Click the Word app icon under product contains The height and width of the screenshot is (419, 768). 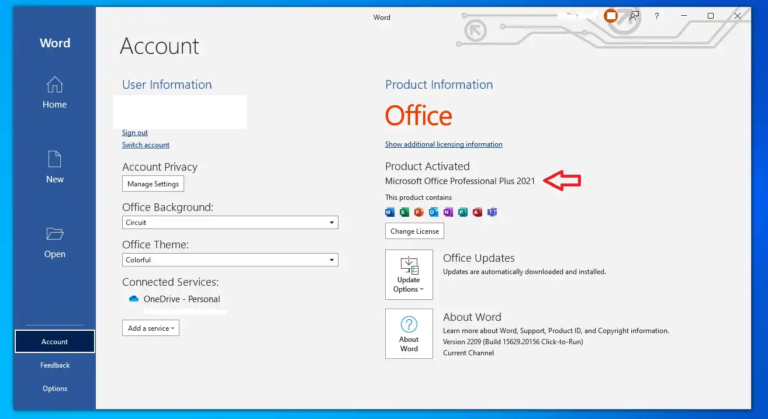(x=389, y=212)
